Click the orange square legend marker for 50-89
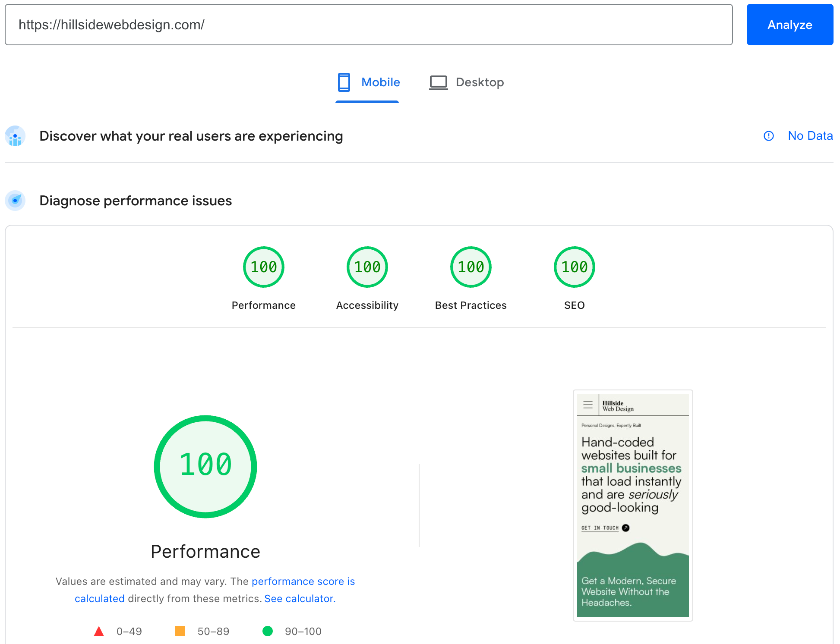840x644 pixels. point(180,631)
